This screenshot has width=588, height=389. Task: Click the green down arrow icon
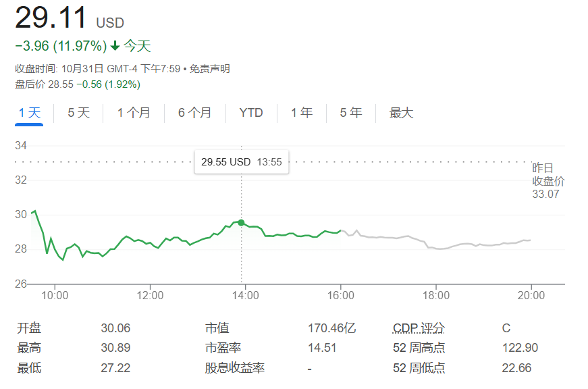point(115,47)
